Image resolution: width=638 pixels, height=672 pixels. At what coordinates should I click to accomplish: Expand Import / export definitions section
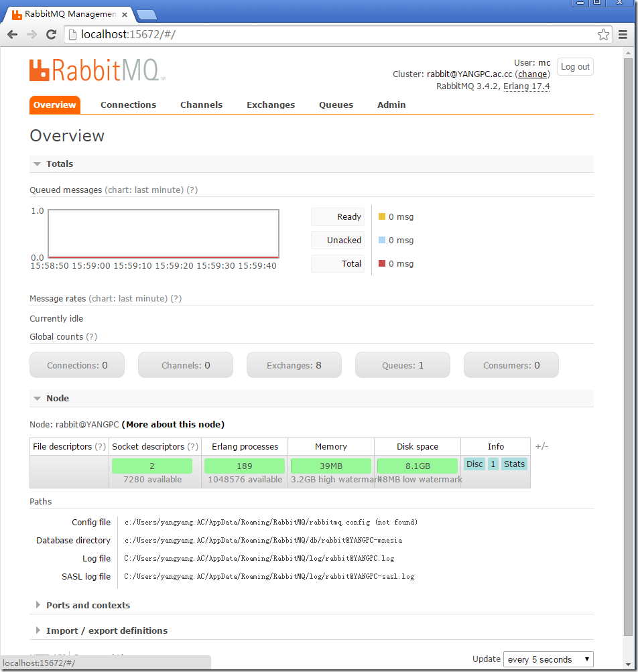107,630
